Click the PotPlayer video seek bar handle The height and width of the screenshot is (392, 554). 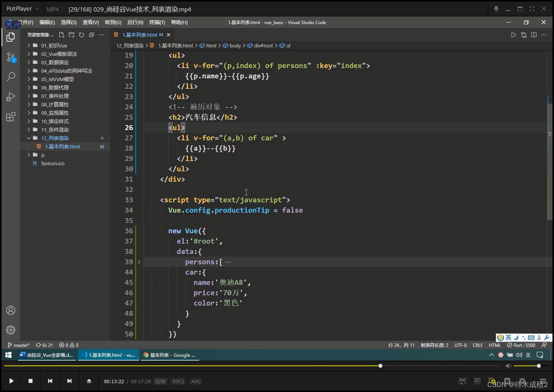[380, 366]
